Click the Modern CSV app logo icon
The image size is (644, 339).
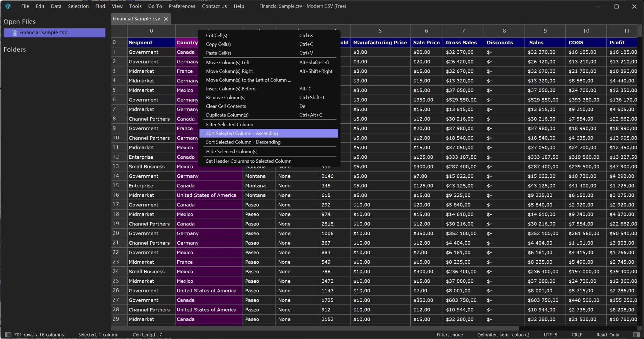tap(8, 6)
